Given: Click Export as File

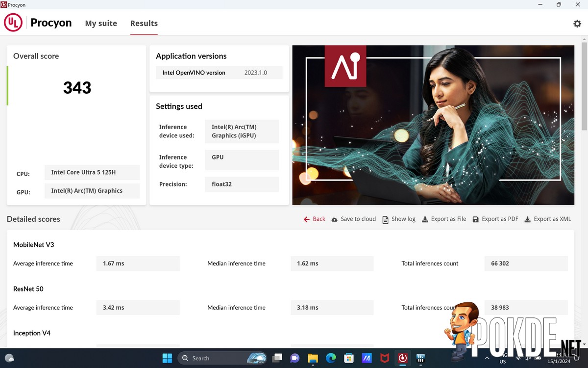Looking at the screenshot, I should click(x=448, y=219).
